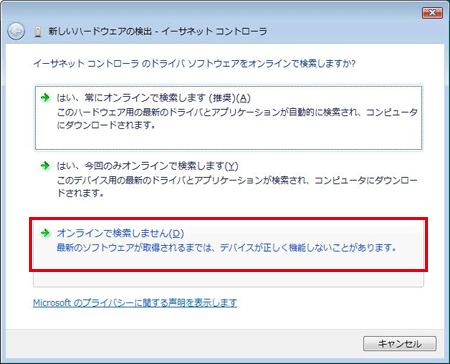Click the window title 新しいハードウェアの検出
The image size is (450, 364).
click(100, 31)
